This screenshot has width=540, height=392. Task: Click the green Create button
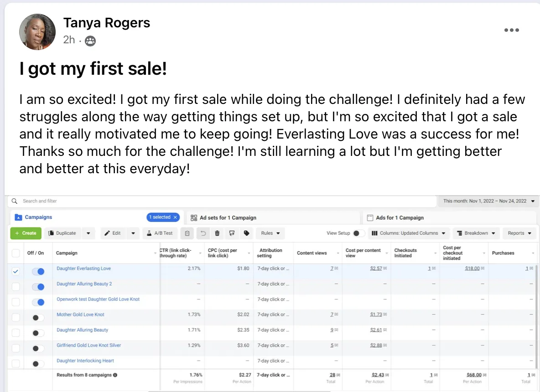click(26, 233)
